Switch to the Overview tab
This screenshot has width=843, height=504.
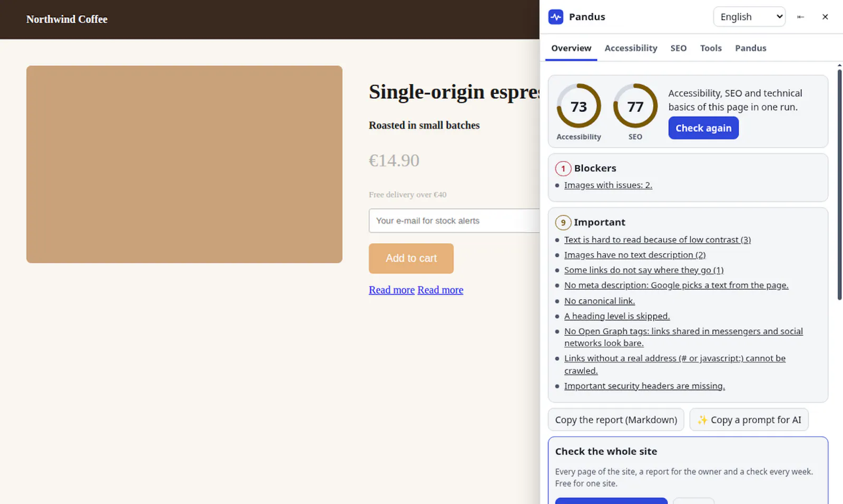(571, 48)
